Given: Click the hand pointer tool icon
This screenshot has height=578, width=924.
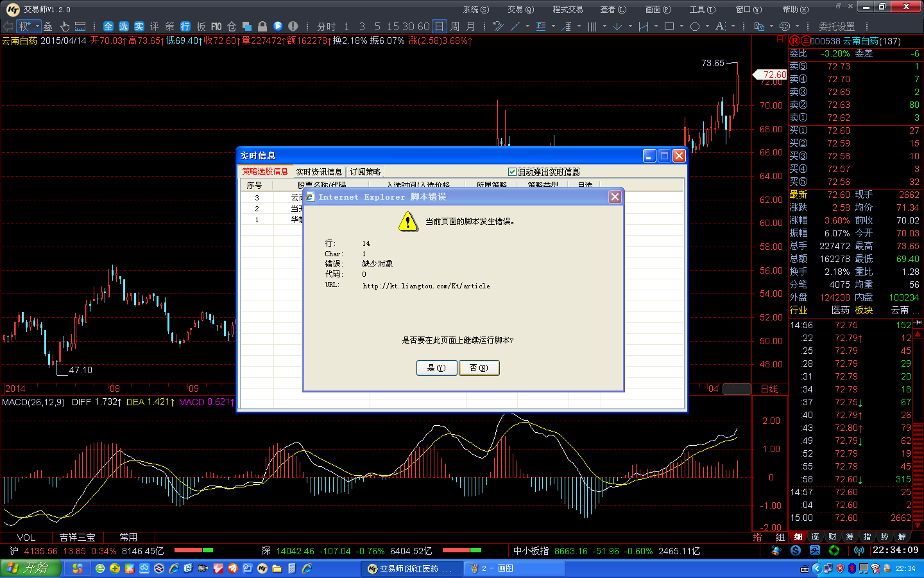Looking at the screenshot, I should pyautogui.click(x=65, y=26).
